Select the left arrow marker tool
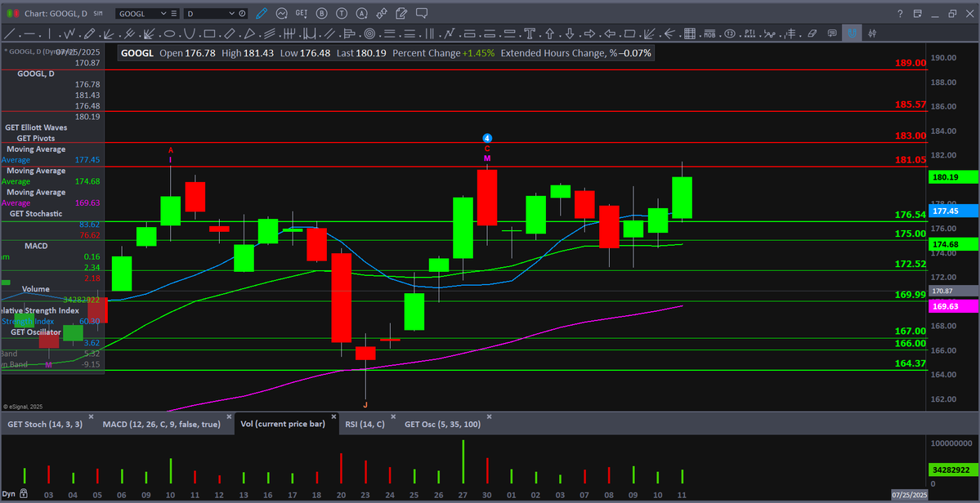 pyautogui.click(x=610, y=33)
